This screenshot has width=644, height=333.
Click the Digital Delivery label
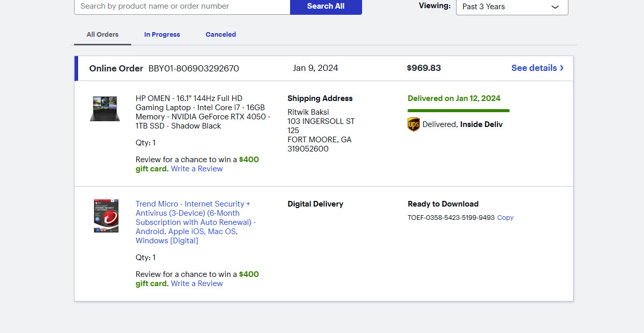pos(315,204)
